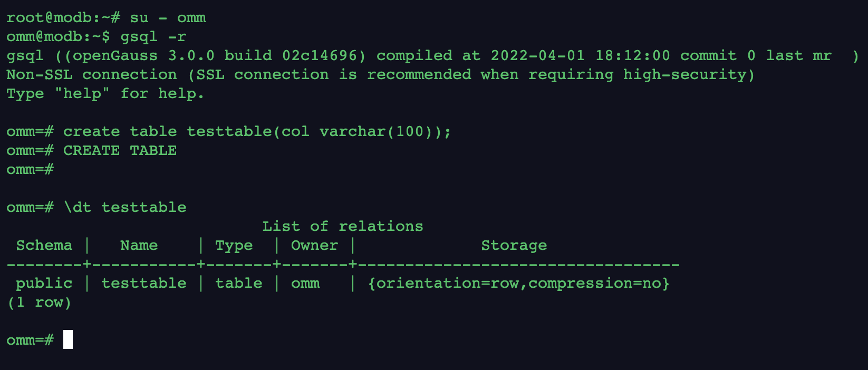Click the compile timestamp 2022-04-01 18:12:00
Image resolution: width=868 pixels, height=370 pixels.
tap(580, 56)
